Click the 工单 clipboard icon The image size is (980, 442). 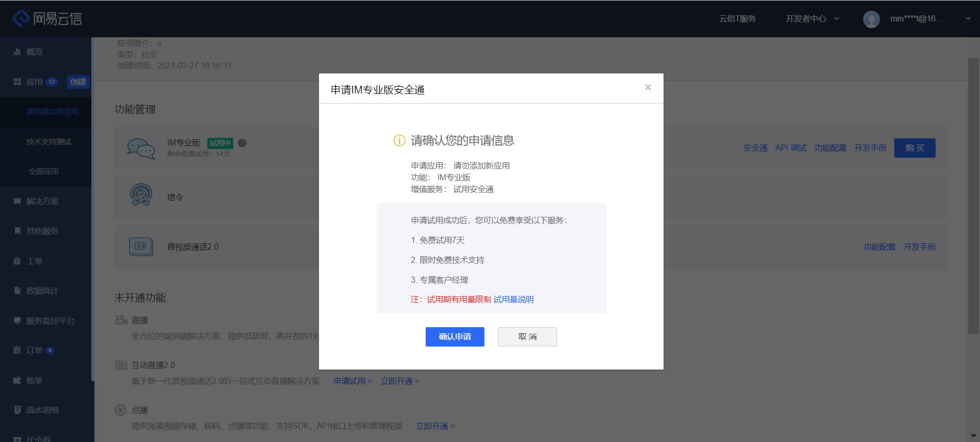point(17,261)
